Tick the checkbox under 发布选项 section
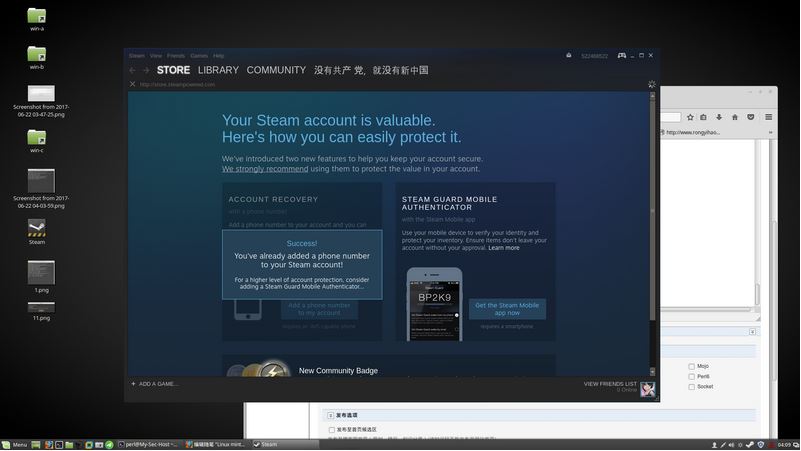The height and width of the screenshot is (451, 801). [332, 430]
